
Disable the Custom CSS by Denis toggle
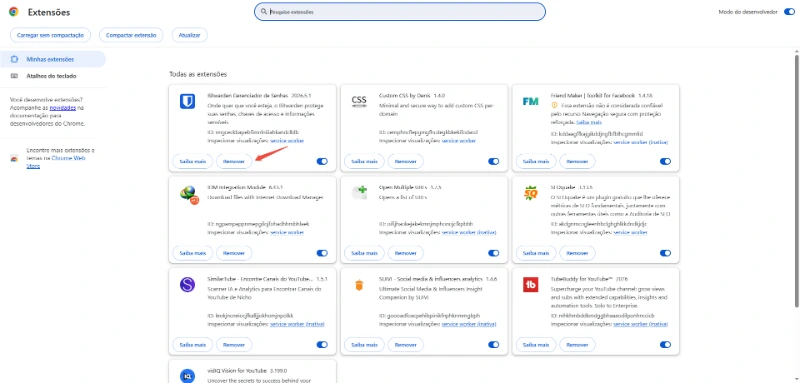[x=493, y=161]
